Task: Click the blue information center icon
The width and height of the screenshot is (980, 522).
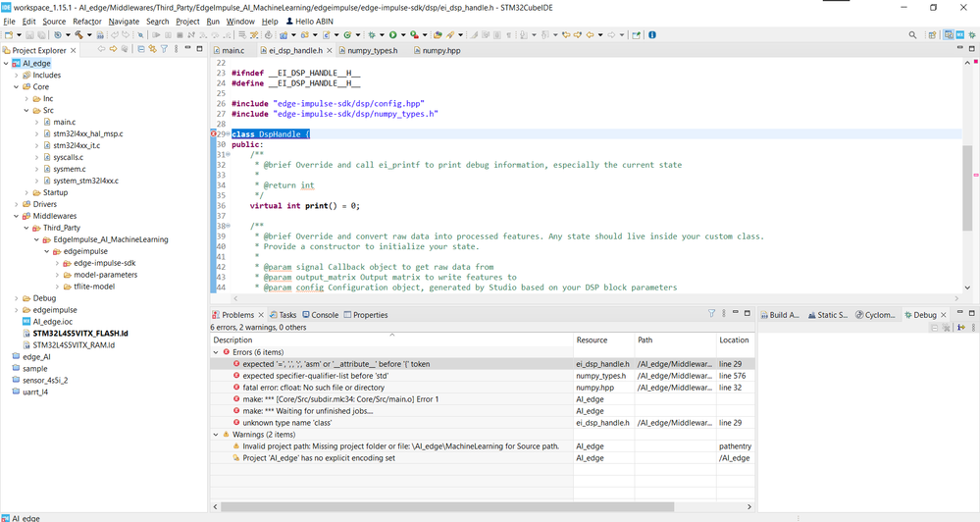Action: 652,35
